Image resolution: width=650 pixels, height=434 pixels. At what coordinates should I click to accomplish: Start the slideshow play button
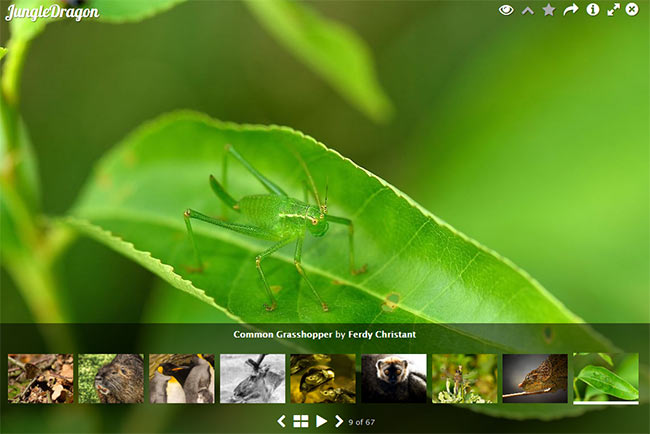click(x=321, y=422)
